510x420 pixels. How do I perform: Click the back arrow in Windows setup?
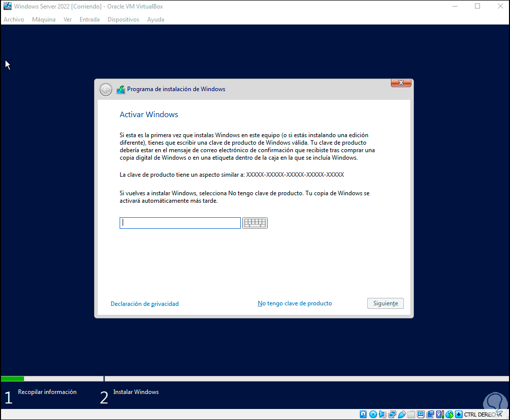pos(106,90)
